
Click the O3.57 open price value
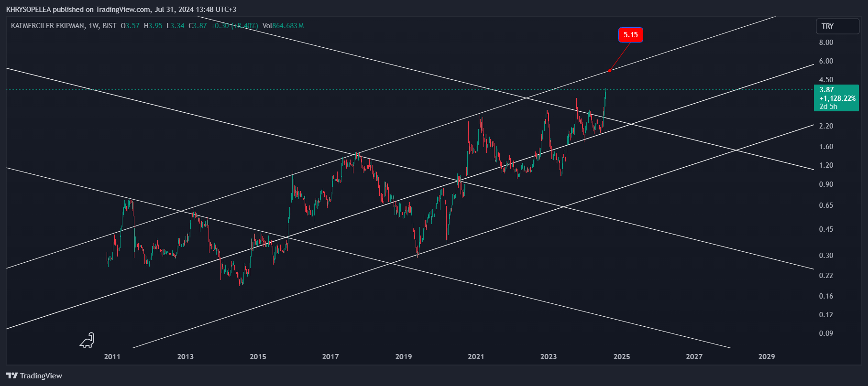tap(130, 26)
